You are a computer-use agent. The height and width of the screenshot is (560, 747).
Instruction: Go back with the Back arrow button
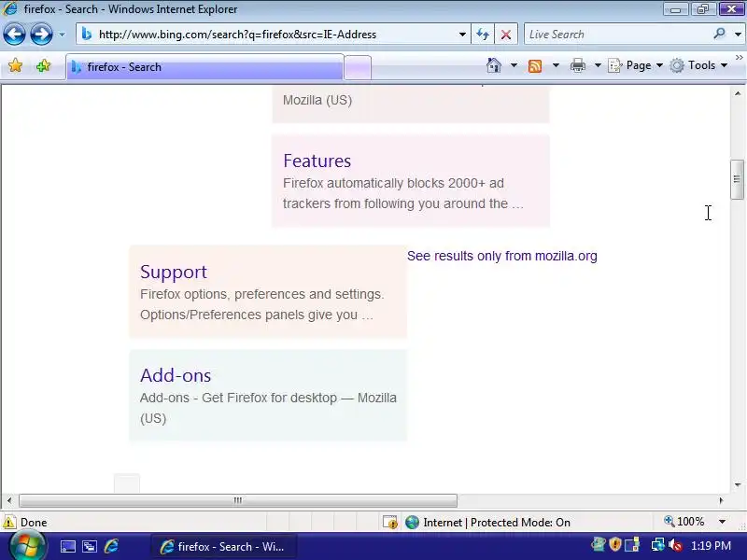point(14,35)
